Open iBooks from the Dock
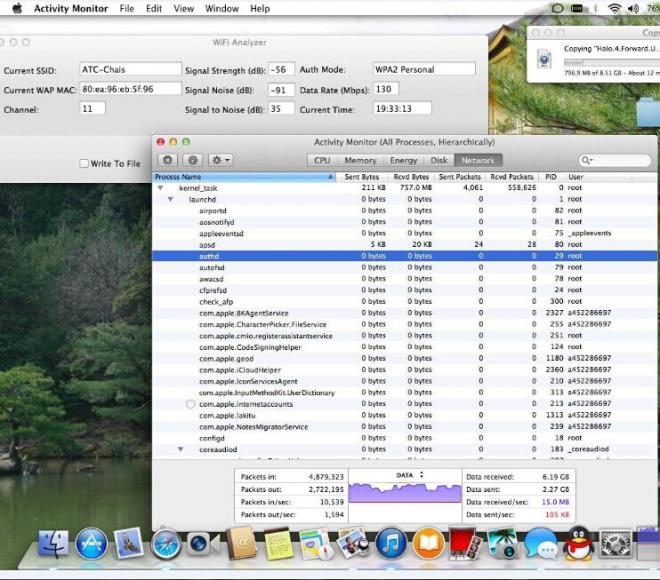Image resolution: width=660 pixels, height=580 pixels. pos(428,544)
